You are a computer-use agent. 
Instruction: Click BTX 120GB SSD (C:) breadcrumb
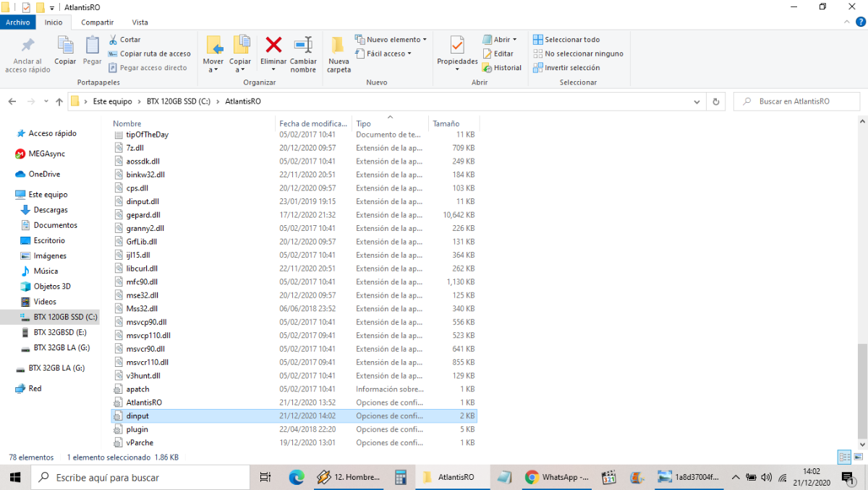[x=179, y=101]
